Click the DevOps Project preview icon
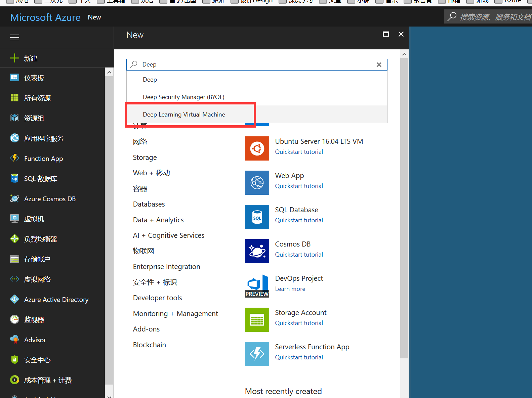Viewport: 532px width, 398px height. [x=257, y=285]
